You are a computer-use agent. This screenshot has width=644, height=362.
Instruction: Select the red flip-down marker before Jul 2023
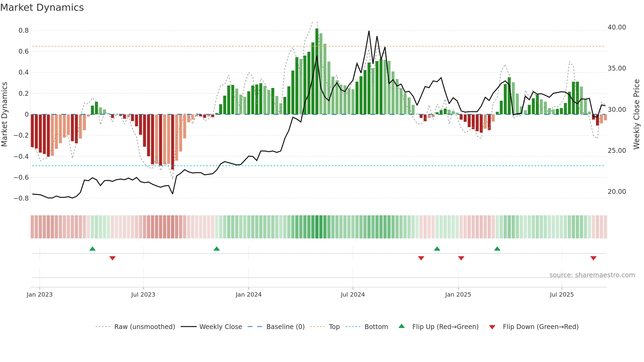[x=112, y=258]
